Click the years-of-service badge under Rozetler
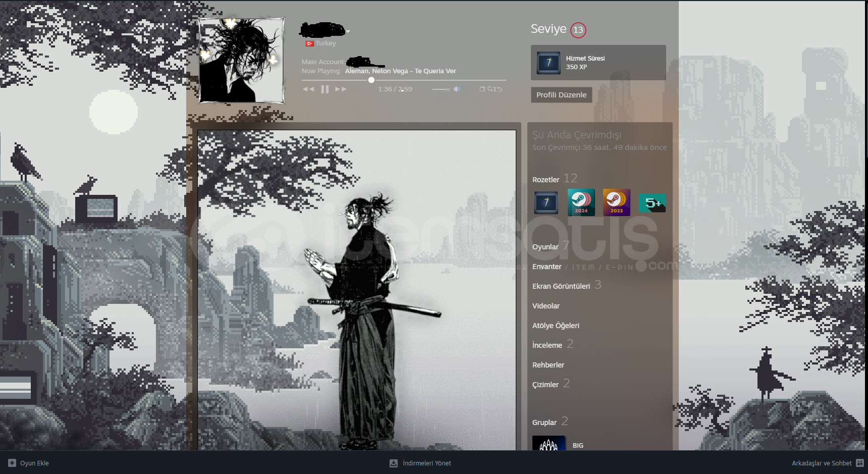 (546, 202)
